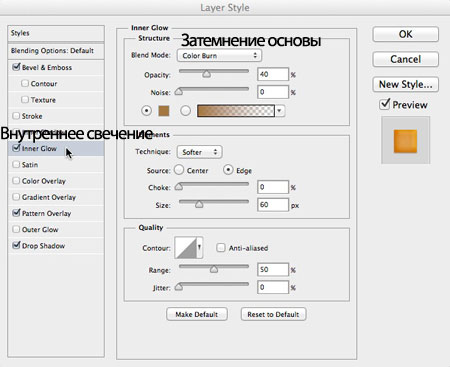Click the gradient preview bar

(236, 111)
